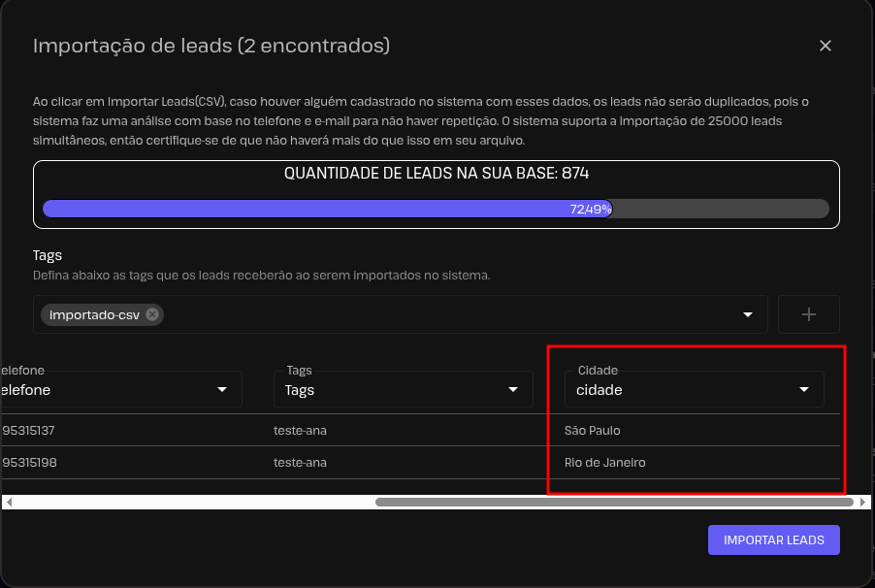Screen dimensions: 875x588
Task: Click teste-ana tag in Rio de Janeiro row
Action: [x=300, y=463]
